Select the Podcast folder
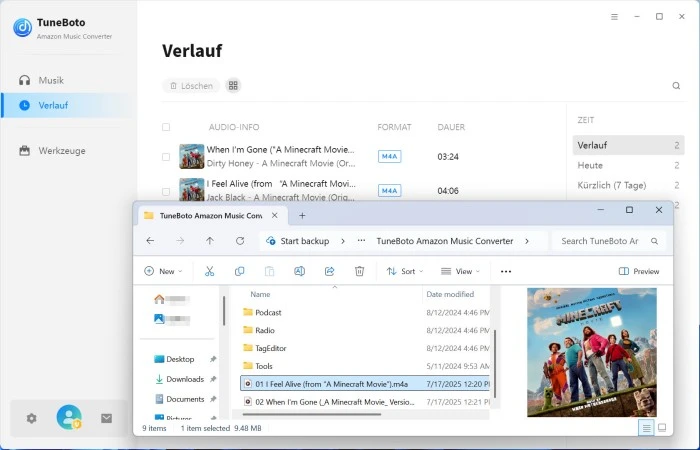Screen dimensions: 700x450 click(268, 312)
